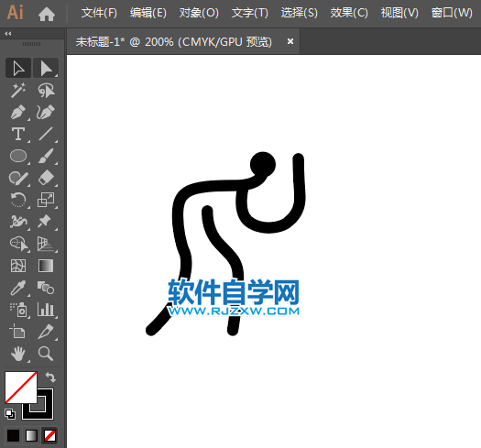Click the Ai application logo

point(15,13)
